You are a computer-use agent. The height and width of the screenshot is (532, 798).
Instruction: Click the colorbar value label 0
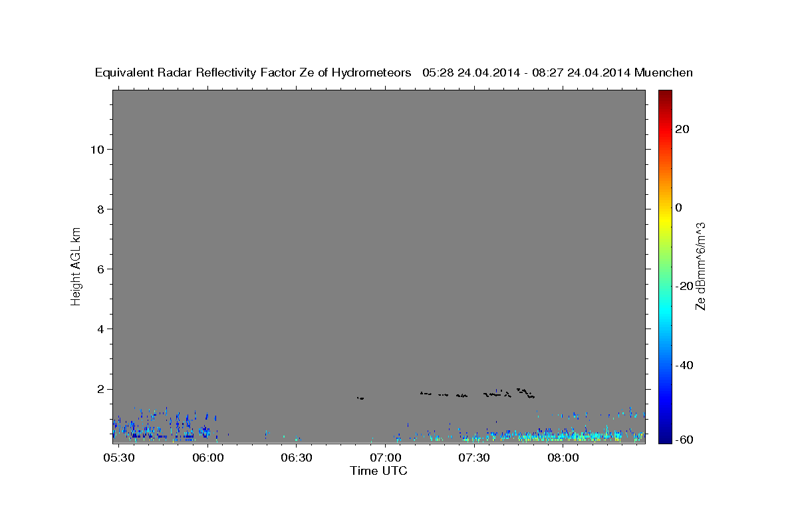tap(679, 207)
